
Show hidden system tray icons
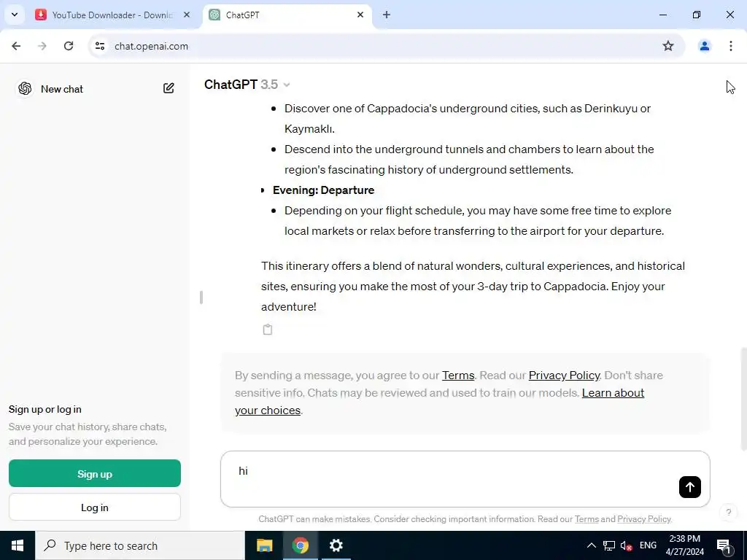(x=591, y=545)
